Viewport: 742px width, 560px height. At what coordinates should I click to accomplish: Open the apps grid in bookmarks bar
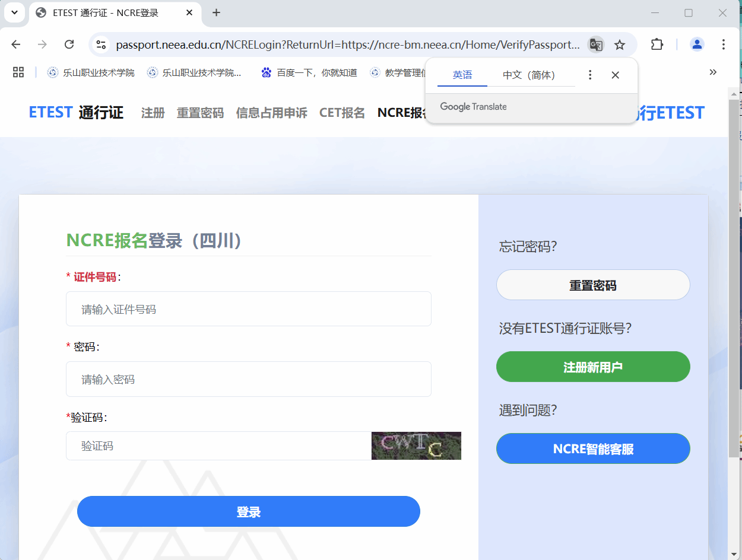(x=18, y=72)
